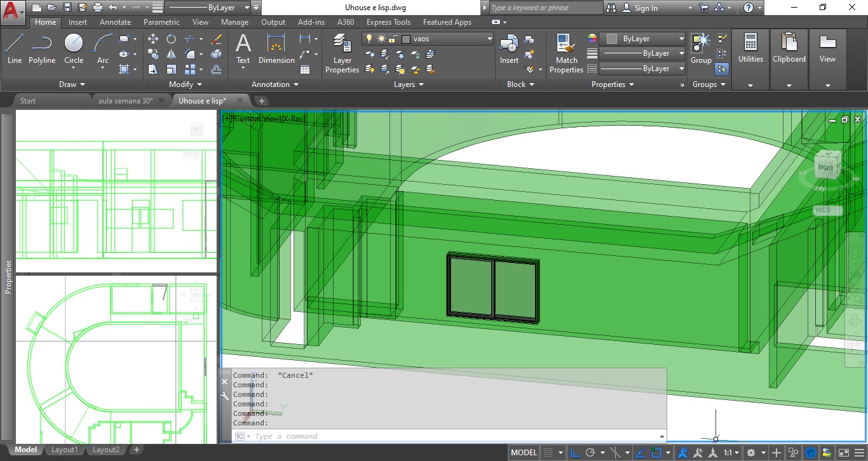Click the Insert block icon
The width and height of the screenshot is (868, 461).
509,49
